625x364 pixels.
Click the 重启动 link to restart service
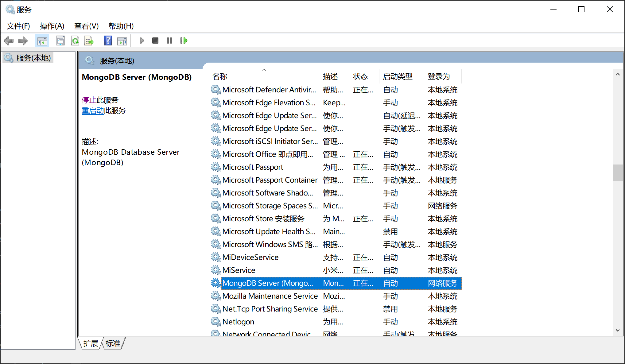(93, 110)
